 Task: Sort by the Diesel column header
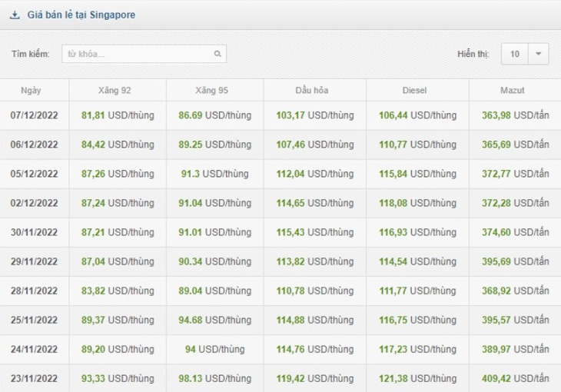point(414,90)
